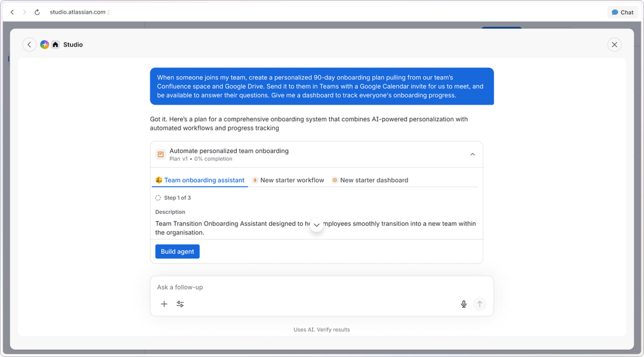The width and height of the screenshot is (644, 357).
Task: Reload the studio.atlassian.com page
Action: (37, 12)
